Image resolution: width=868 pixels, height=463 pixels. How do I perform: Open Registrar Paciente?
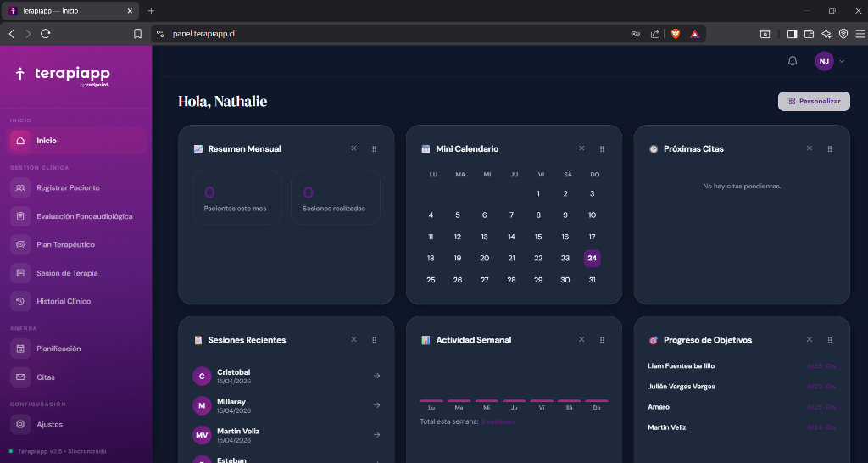click(x=78, y=187)
